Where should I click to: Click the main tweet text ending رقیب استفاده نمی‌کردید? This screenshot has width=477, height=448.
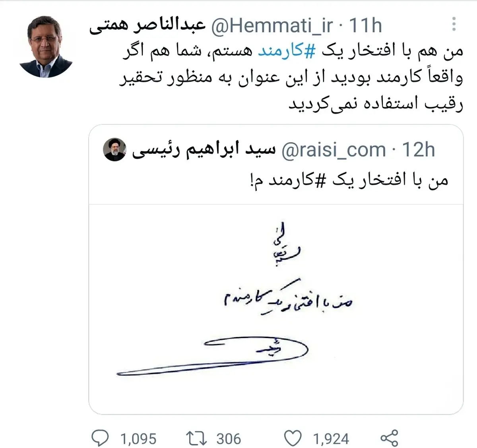375,104
